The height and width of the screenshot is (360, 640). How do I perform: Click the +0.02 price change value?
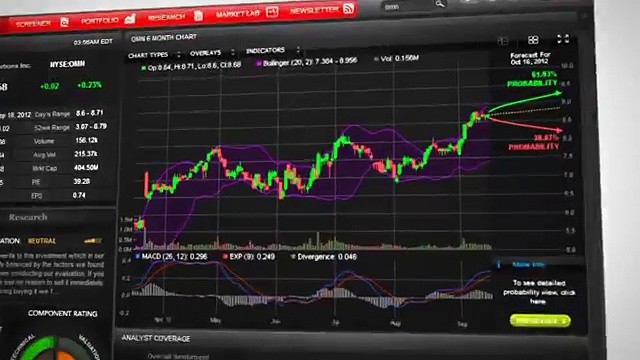pyautogui.click(x=49, y=86)
